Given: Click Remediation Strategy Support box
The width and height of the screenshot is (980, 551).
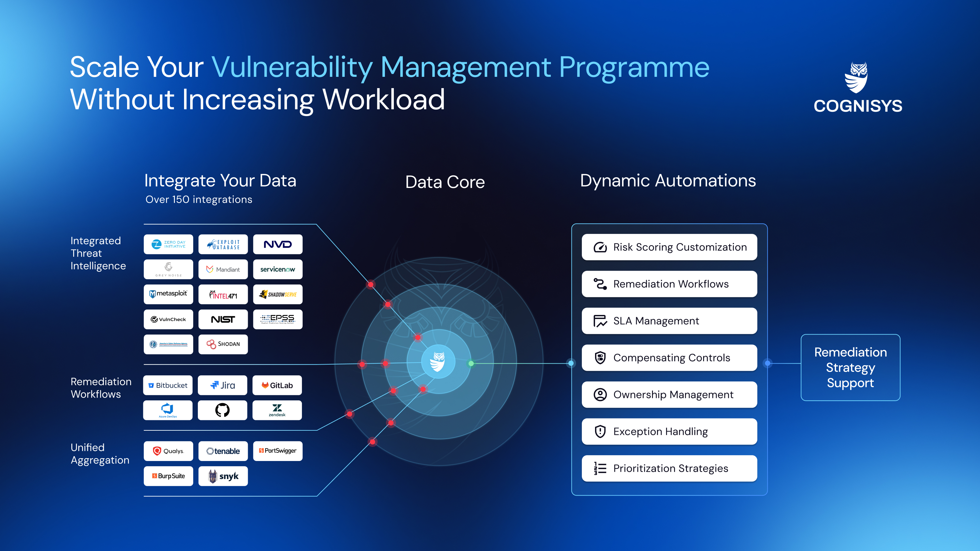Looking at the screenshot, I should [x=850, y=367].
